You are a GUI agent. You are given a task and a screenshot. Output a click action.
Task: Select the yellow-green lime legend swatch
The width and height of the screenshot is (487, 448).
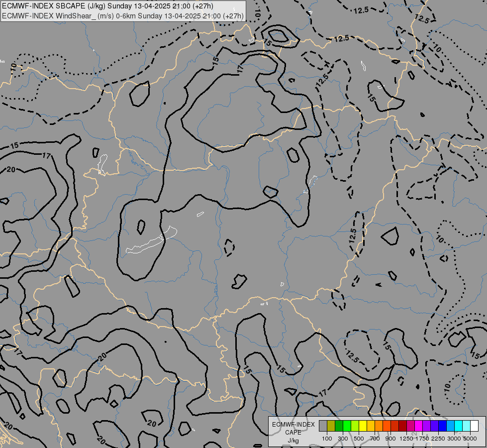click(355, 426)
